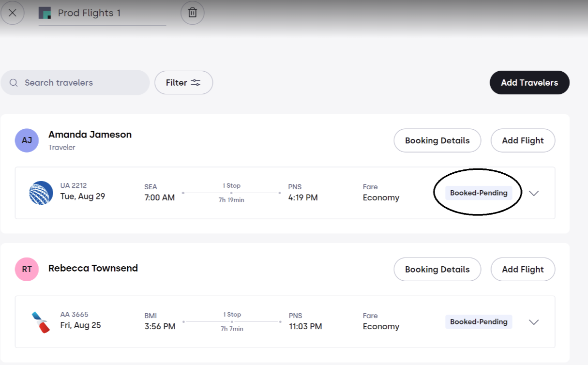Click the Fri, Aug 25 date
588x365 pixels.
pyautogui.click(x=80, y=325)
